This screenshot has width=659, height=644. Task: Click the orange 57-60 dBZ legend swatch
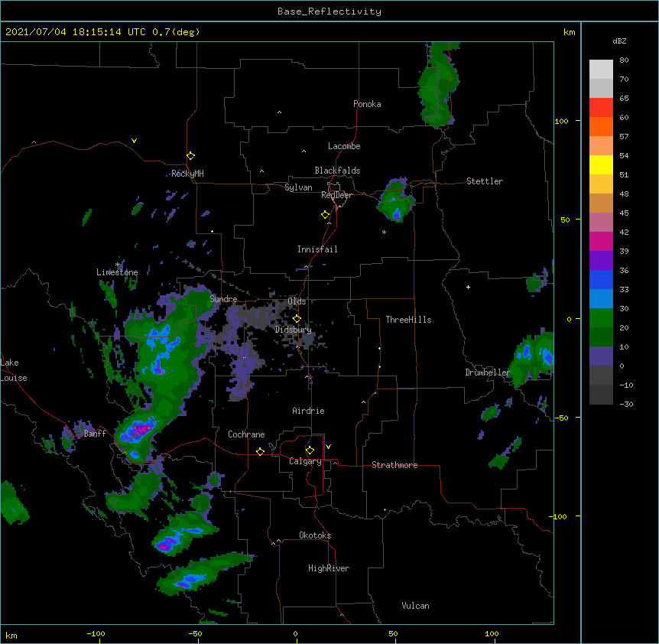tap(601, 126)
